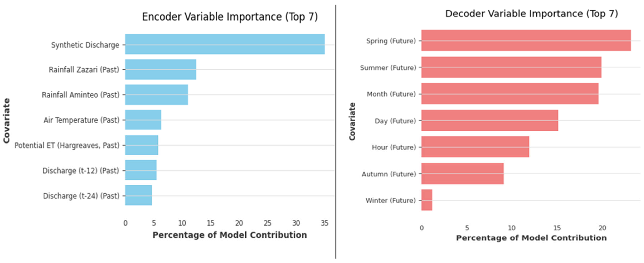644x263 pixels.
Task: Select the Rainfall Aminteo (Past) bar
Action: tap(157, 95)
